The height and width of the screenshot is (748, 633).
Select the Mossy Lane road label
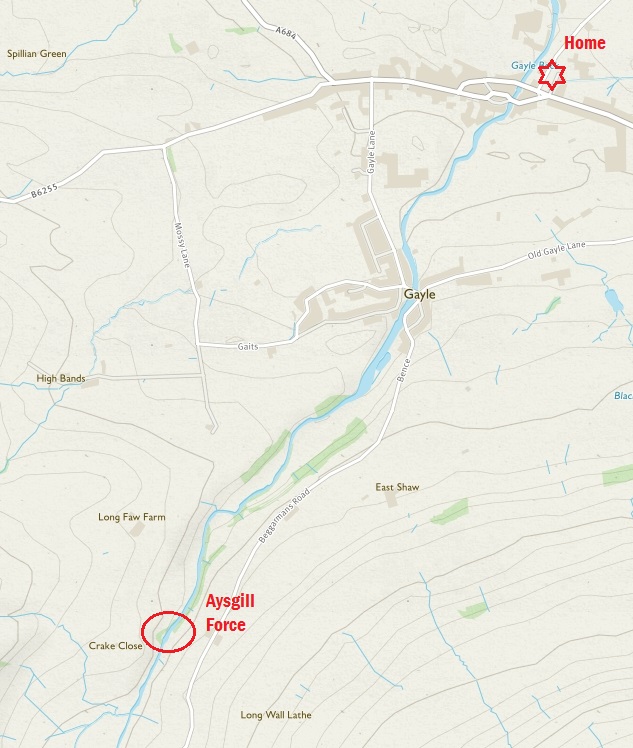[182, 245]
